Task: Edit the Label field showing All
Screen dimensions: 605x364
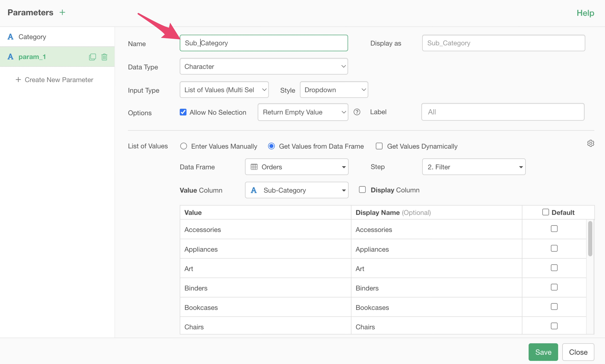Action: click(x=503, y=112)
